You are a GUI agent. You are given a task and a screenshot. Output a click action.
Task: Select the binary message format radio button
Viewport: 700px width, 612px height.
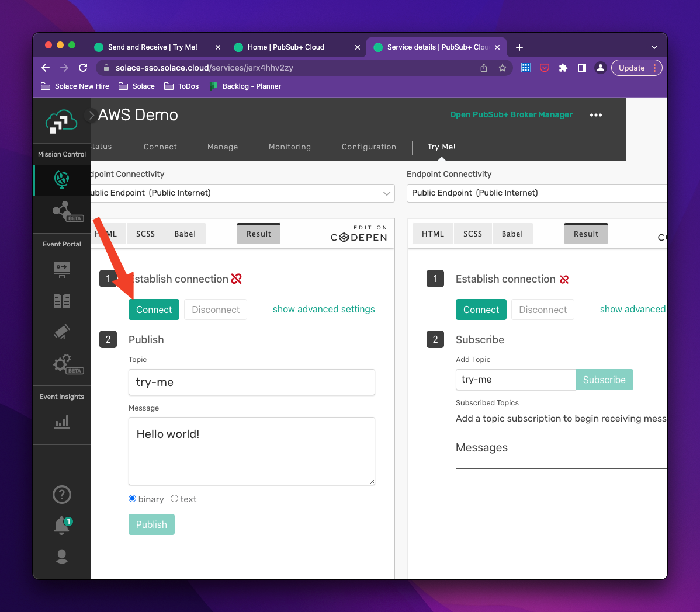tap(131, 499)
